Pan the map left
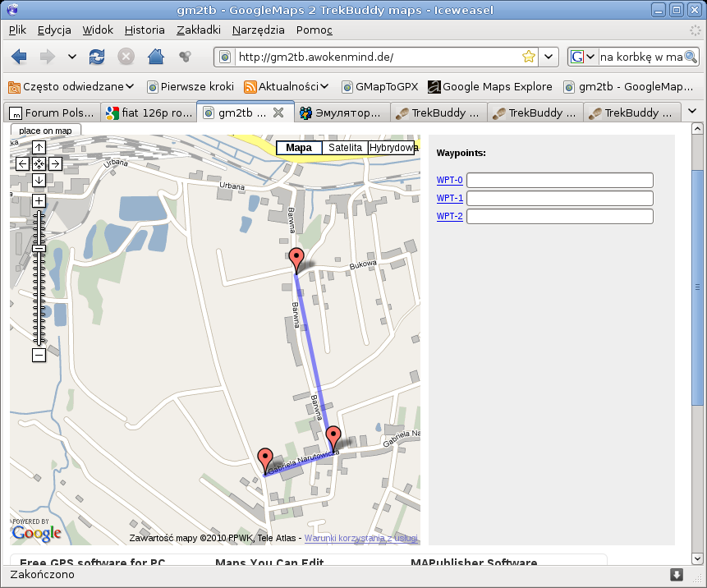Screen dimensions: 707x588 point(22,163)
